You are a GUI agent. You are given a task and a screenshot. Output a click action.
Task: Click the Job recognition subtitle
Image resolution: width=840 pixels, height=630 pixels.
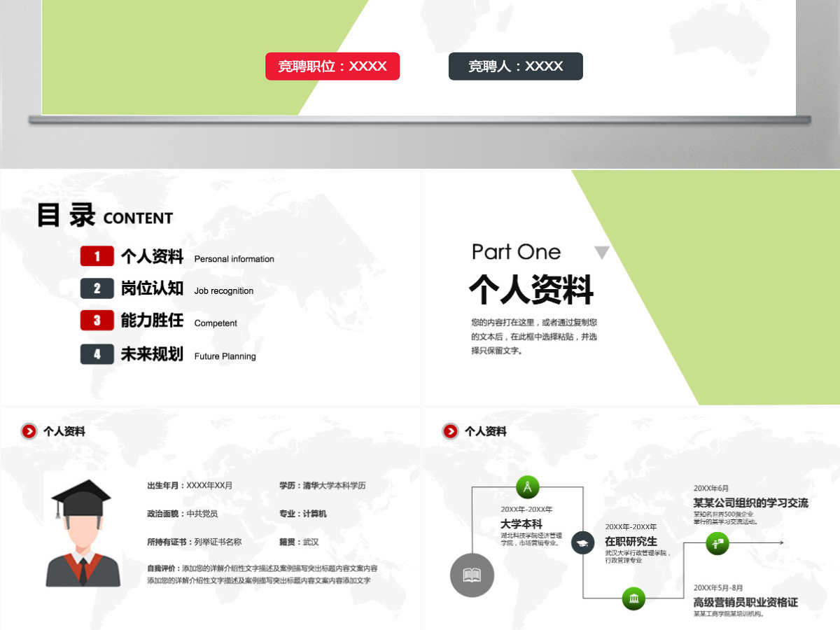224,291
